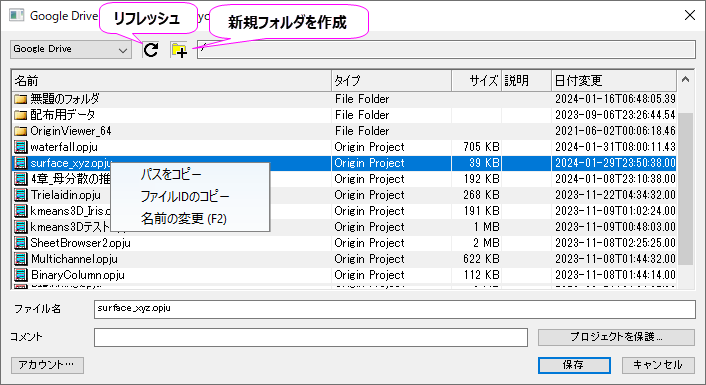Click the アカウント button
706x385 pixels.
coord(47,365)
